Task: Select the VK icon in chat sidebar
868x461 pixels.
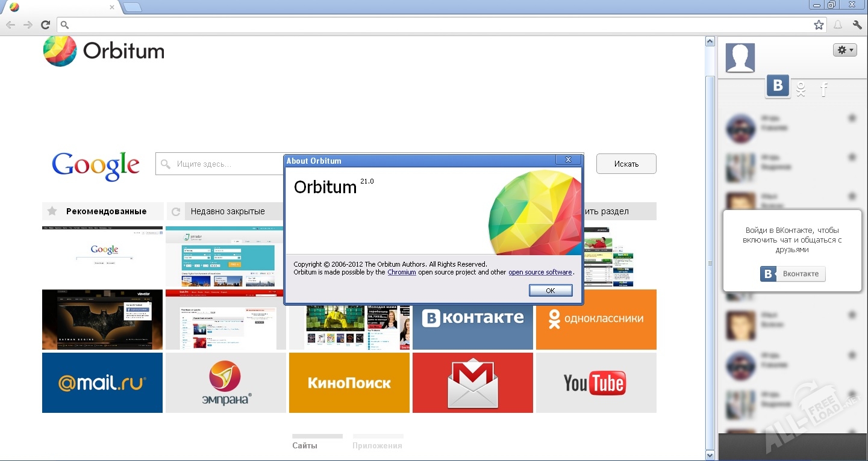Action: (x=778, y=86)
